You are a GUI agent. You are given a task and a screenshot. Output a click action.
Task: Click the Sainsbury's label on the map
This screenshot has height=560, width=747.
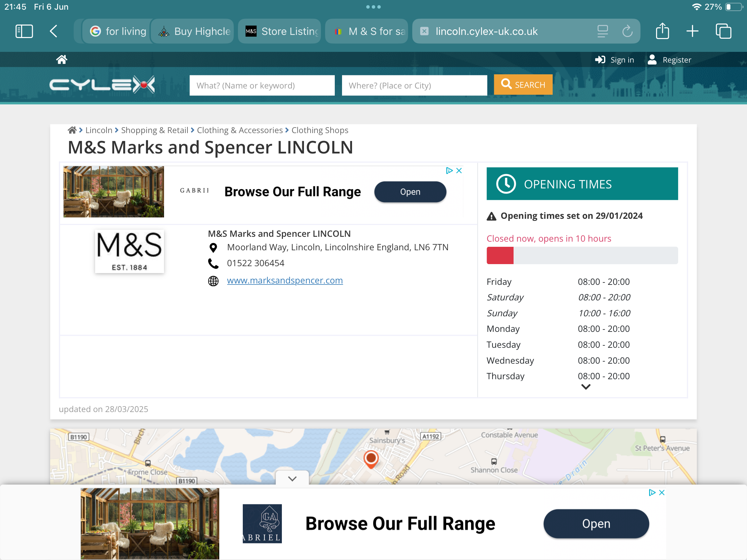point(387,441)
